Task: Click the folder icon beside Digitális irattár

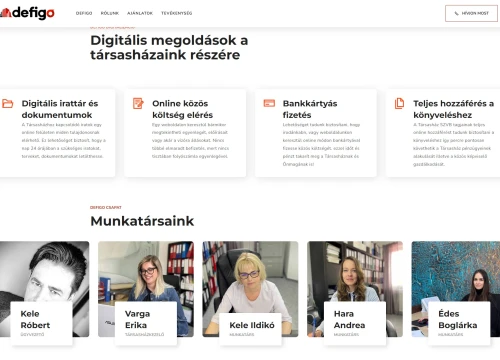Action: [x=7, y=103]
